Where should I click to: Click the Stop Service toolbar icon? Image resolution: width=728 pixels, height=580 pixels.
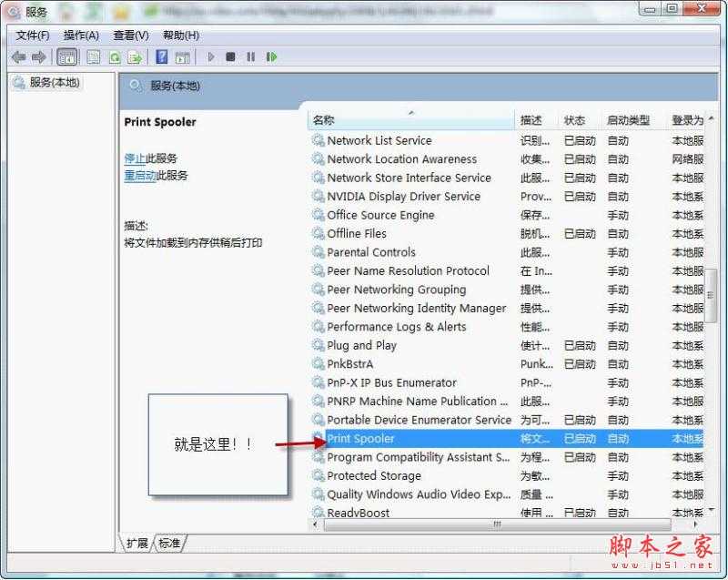(230, 56)
